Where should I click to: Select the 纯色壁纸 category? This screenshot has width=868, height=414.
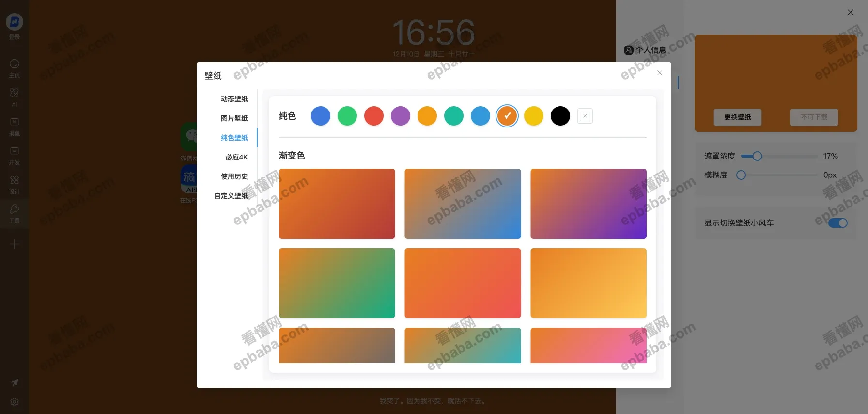tap(234, 138)
